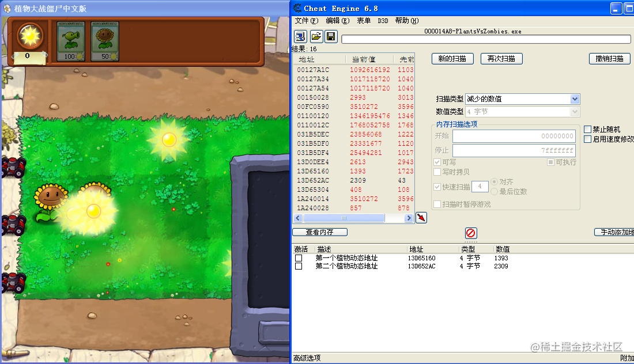Screen dimensions: 634x364
Task: Toggle the 可执行 checkbox
Action: point(550,162)
